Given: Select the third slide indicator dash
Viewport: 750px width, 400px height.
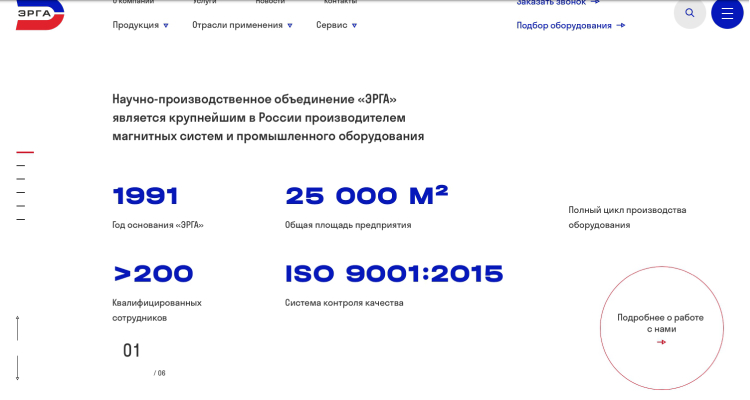Looking at the screenshot, I should tap(21, 179).
